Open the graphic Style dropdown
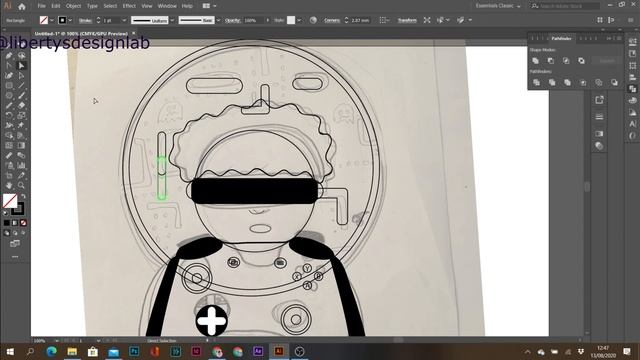The image size is (640, 360). [299, 20]
